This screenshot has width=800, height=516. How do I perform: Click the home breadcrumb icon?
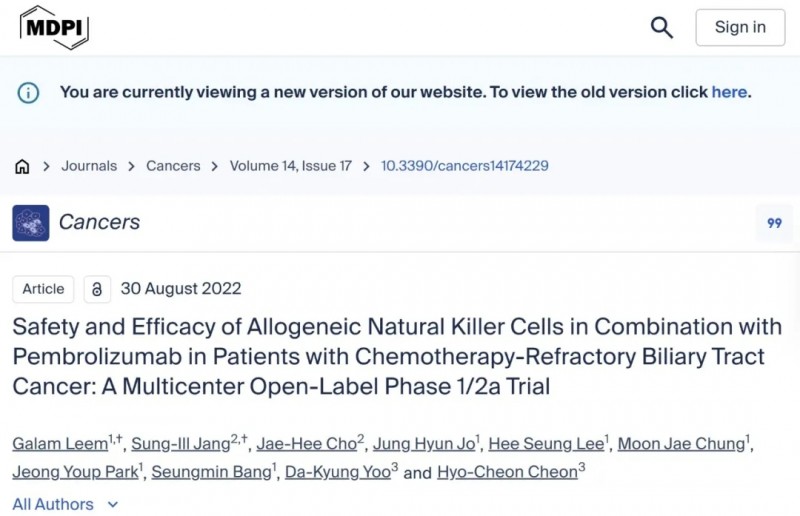coord(22,166)
